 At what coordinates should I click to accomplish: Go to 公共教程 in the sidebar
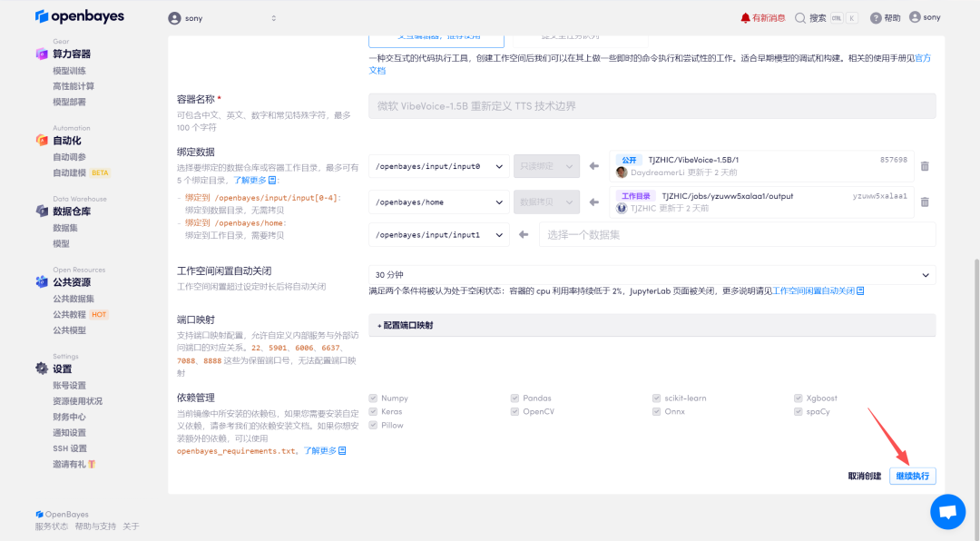pos(69,314)
